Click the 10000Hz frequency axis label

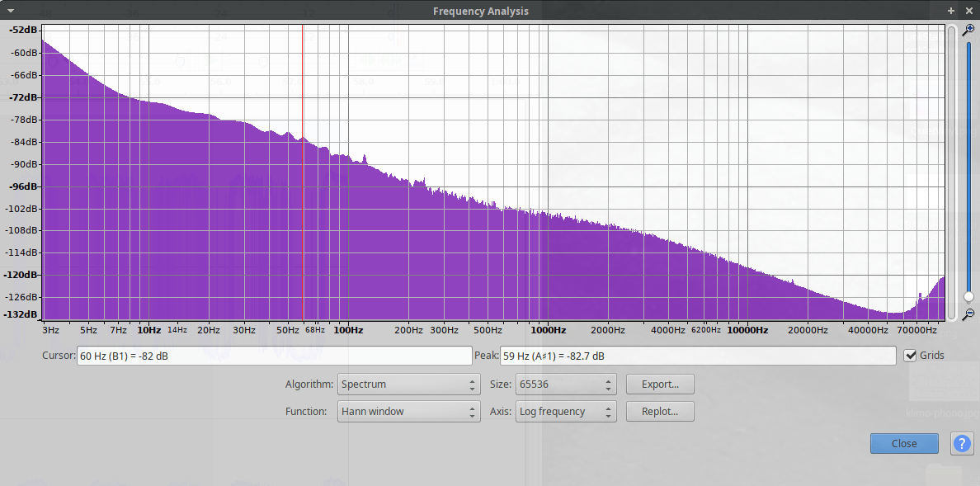(747, 329)
